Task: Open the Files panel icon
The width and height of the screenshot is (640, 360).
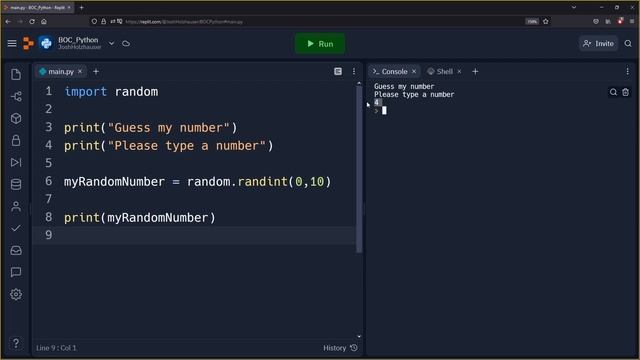Action: pos(16,74)
